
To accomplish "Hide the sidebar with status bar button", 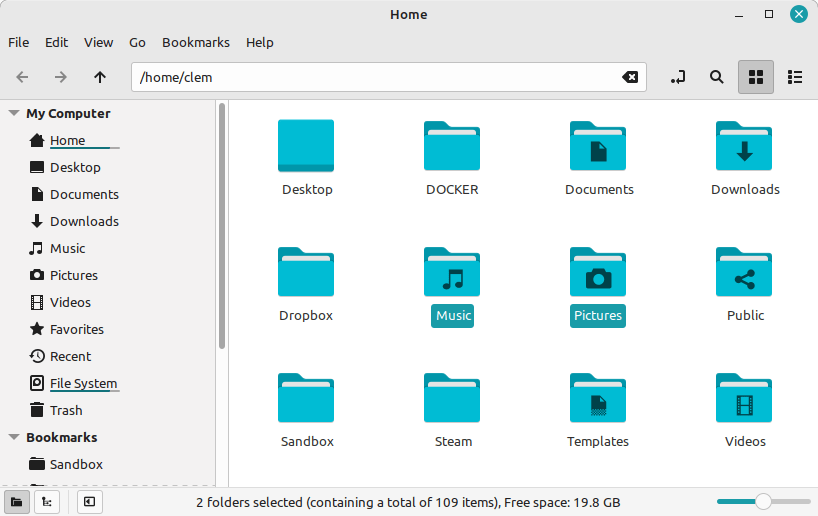I will pos(89,502).
